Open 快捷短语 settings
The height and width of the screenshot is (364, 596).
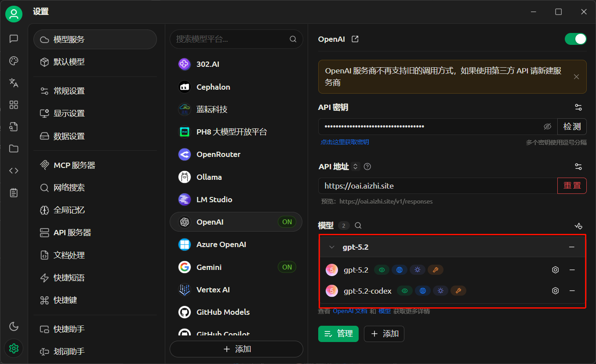click(x=95, y=278)
